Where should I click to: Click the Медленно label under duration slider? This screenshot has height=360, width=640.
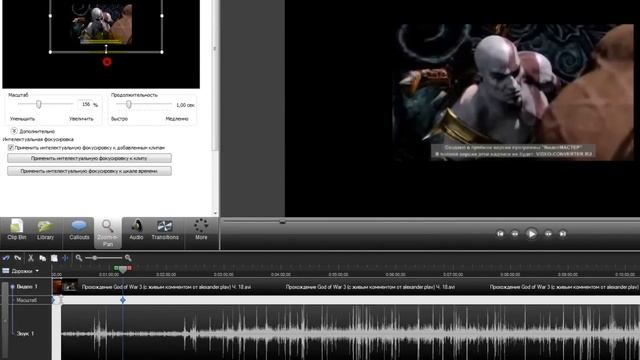pos(177,119)
